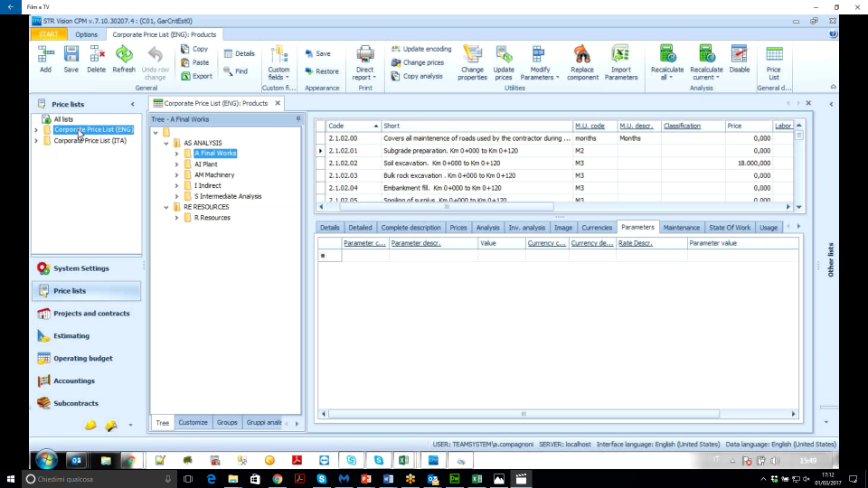
Task: Collapse the RE RESOURCES tree node
Action: [166, 208]
